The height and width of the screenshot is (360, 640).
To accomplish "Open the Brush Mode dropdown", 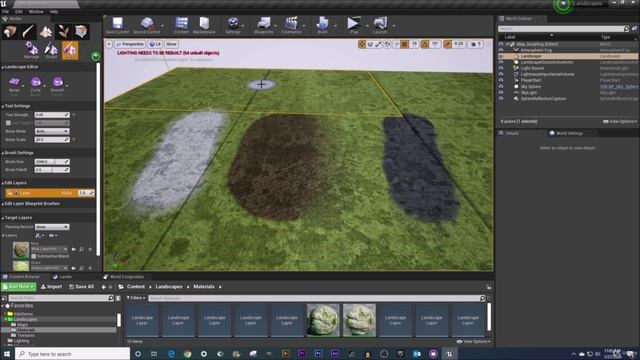I will click(52, 131).
